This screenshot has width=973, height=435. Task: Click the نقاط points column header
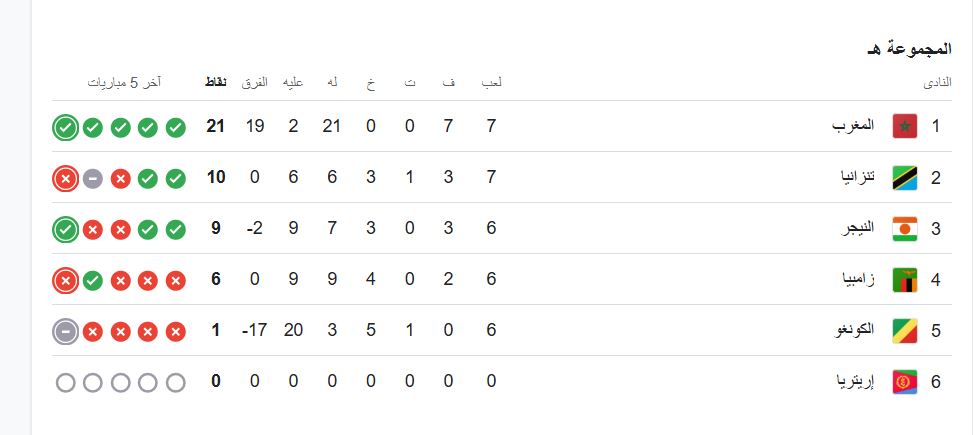pos(215,82)
